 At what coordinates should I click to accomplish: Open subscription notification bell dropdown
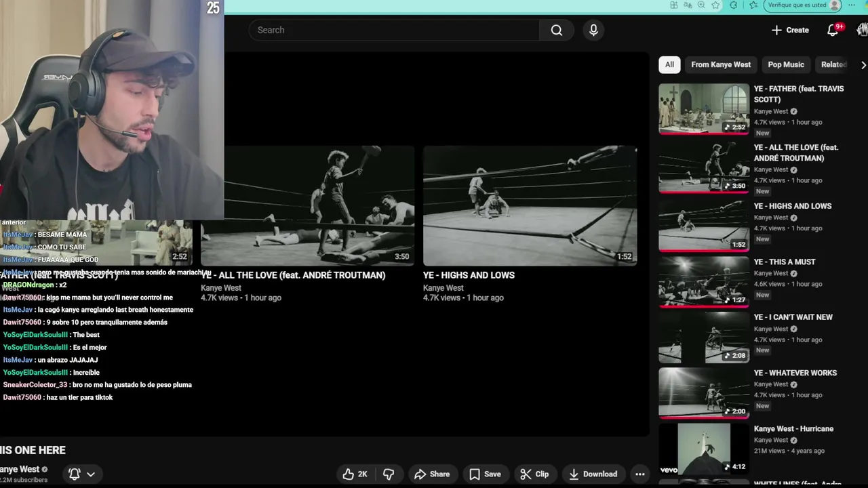point(81,474)
